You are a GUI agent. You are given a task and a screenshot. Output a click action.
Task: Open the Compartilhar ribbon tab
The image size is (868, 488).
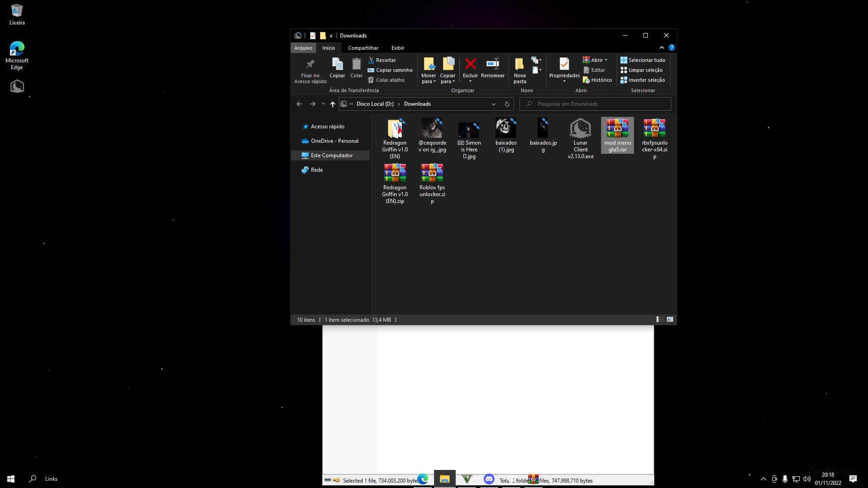coord(363,48)
